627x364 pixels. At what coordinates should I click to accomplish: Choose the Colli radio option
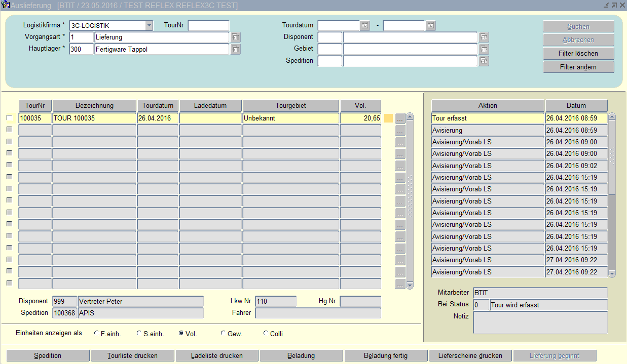pyautogui.click(x=266, y=334)
